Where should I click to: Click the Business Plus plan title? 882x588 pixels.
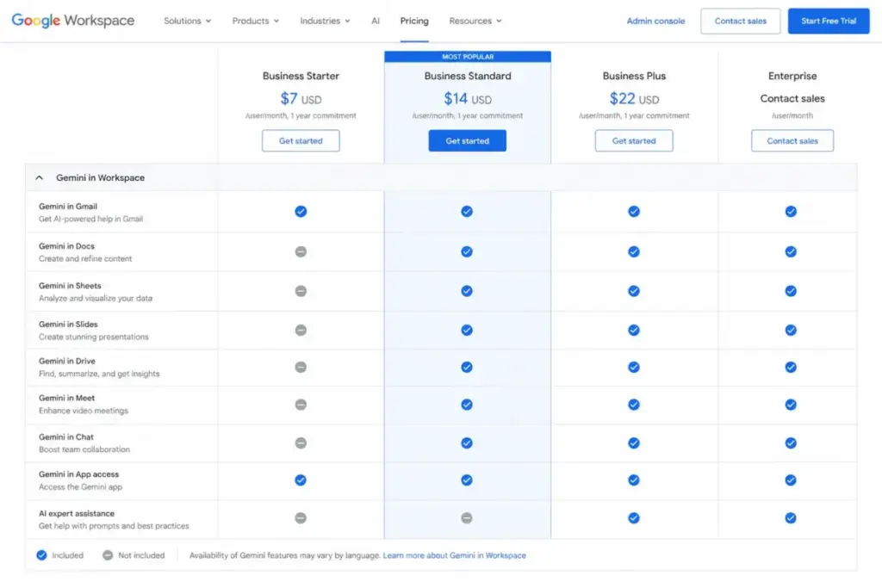point(634,76)
